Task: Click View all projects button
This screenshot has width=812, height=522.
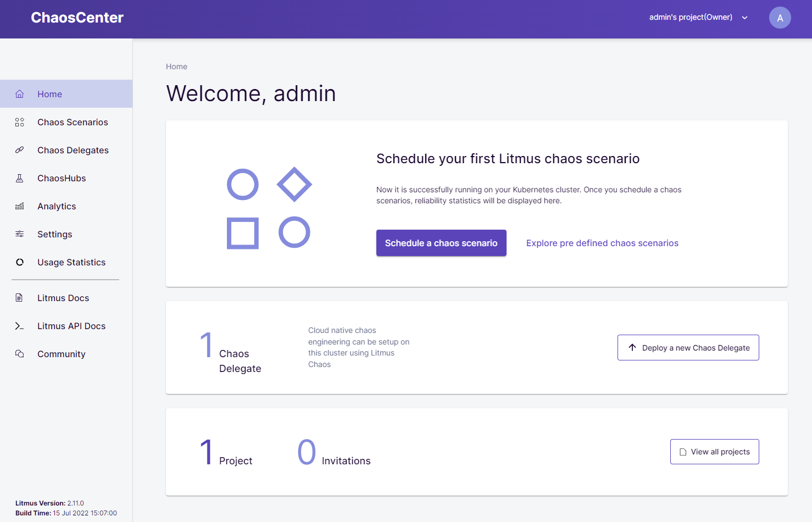Action: (x=715, y=452)
